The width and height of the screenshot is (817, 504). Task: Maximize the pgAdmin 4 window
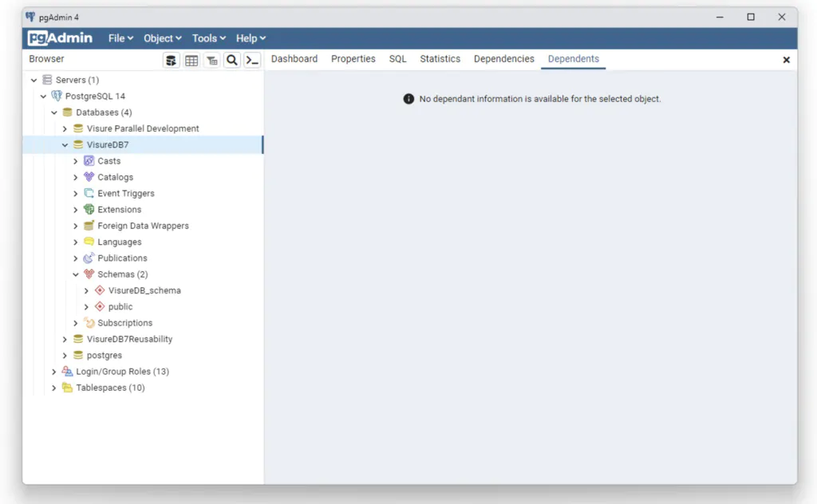pos(751,18)
